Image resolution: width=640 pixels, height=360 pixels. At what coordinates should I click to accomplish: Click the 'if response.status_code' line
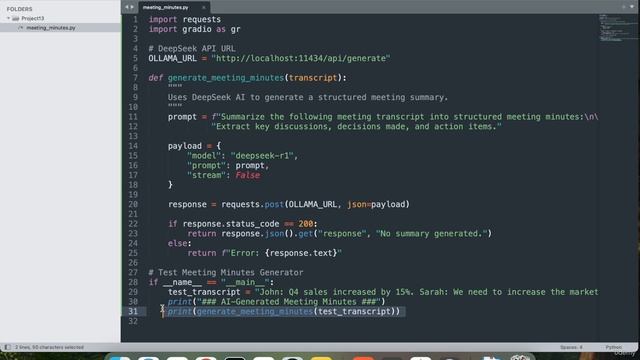[242, 224]
